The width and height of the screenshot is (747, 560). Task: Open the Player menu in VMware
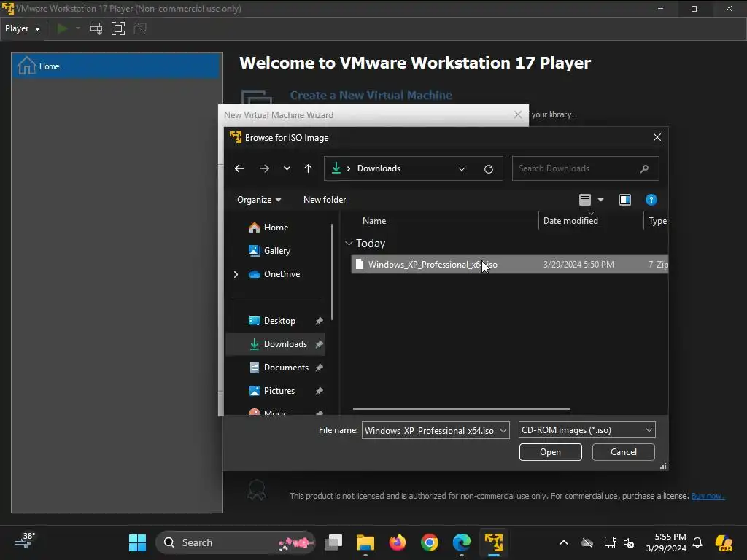23,28
